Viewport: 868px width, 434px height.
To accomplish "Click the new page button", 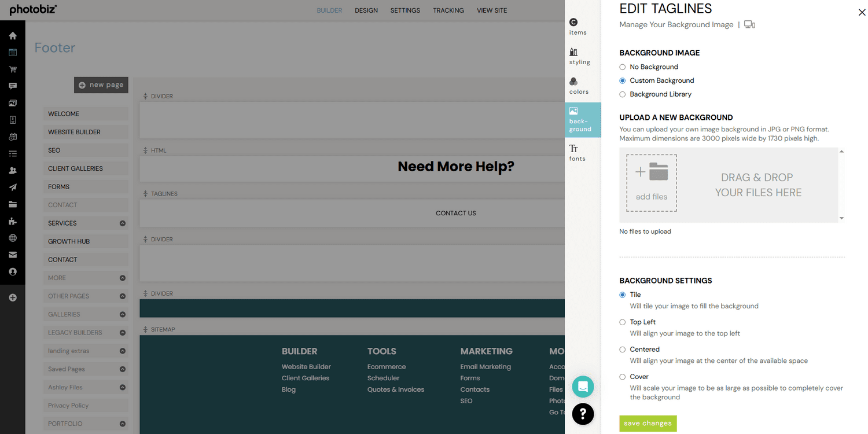I will 101,85.
